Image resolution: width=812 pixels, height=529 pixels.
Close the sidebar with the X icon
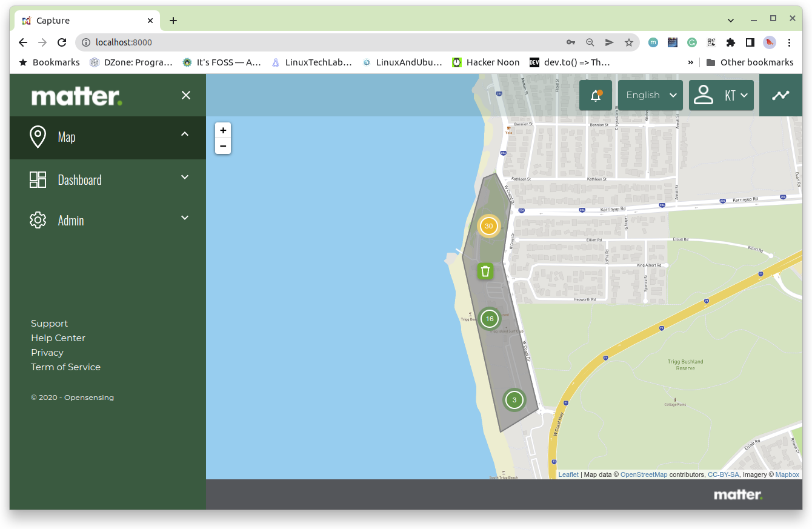(186, 95)
